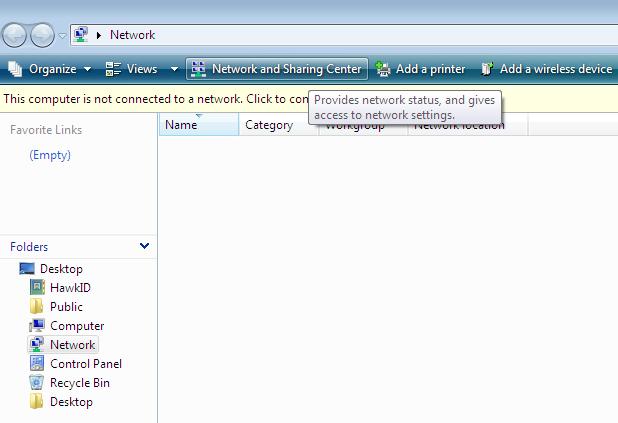Open the recent pages dropdown arrow
This screenshot has height=423, width=618.
[62, 35]
